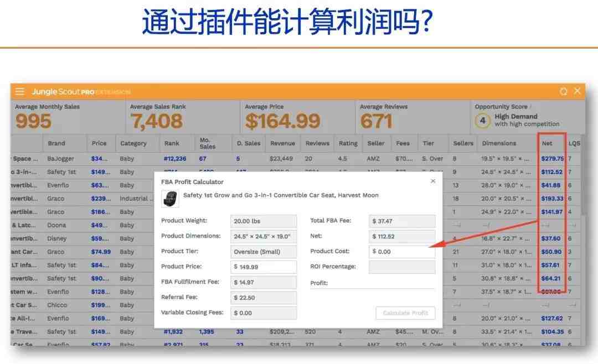Click the Average Price $164.99 summary
Screen dimensions: 598x364
tap(282, 121)
